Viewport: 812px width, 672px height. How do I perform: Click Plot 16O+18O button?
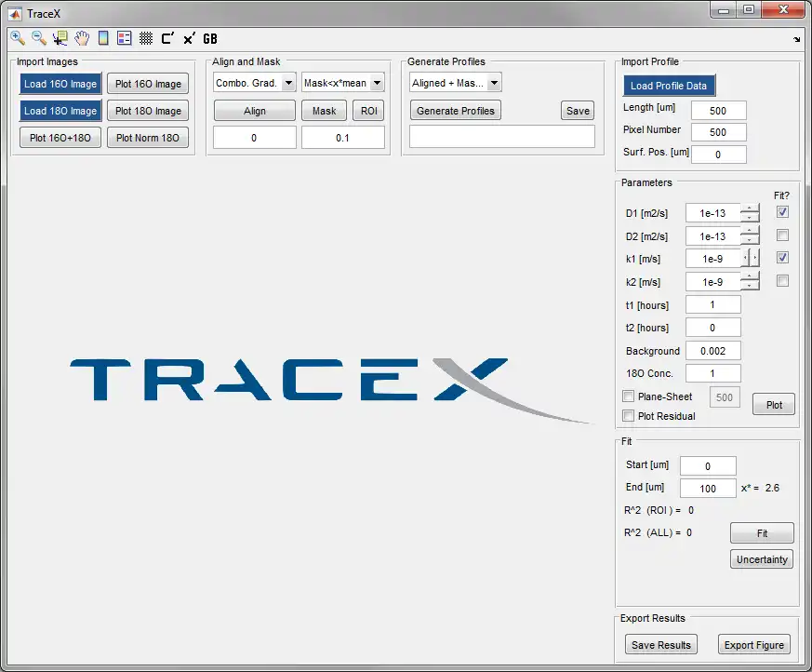(x=60, y=138)
